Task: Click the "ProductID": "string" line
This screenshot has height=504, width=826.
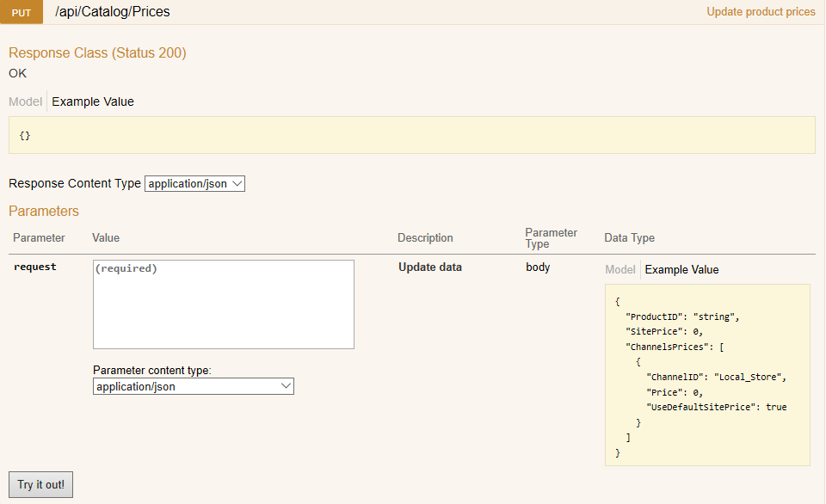Action: tap(682, 317)
